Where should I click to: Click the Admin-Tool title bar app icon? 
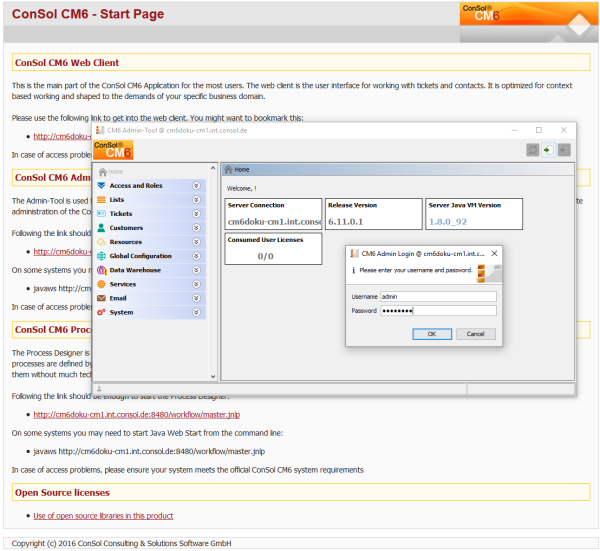(x=100, y=130)
